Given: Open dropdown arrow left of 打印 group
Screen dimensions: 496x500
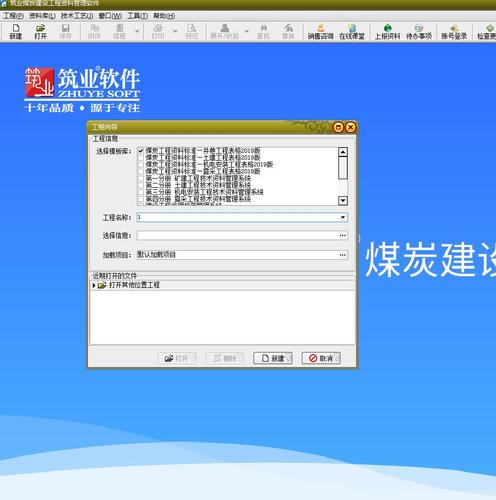Looking at the screenshot, I should 137,31.
